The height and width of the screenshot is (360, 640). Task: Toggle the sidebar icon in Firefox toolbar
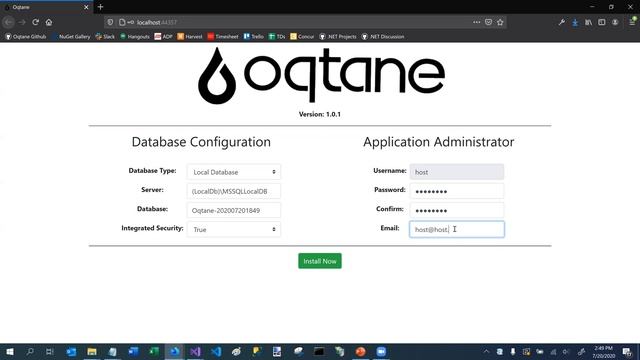[x=602, y=22]
